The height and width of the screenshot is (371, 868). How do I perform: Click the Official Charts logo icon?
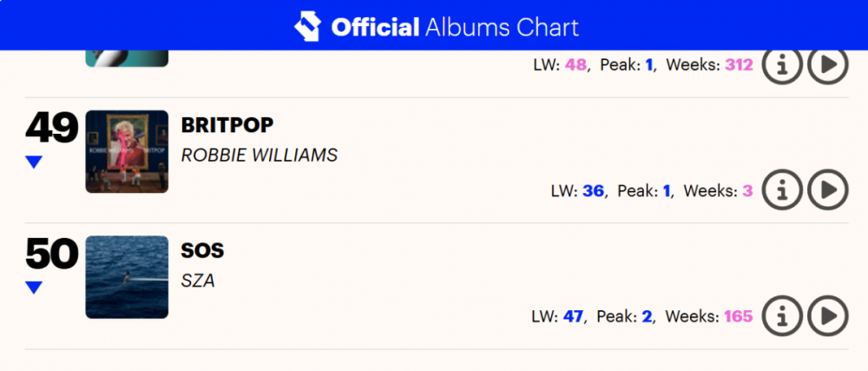click(x=306, y=26)
